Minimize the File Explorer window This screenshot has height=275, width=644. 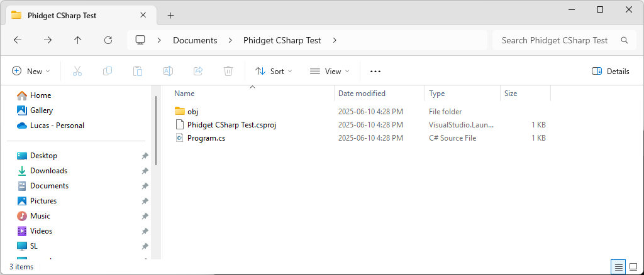click(571, 9)
